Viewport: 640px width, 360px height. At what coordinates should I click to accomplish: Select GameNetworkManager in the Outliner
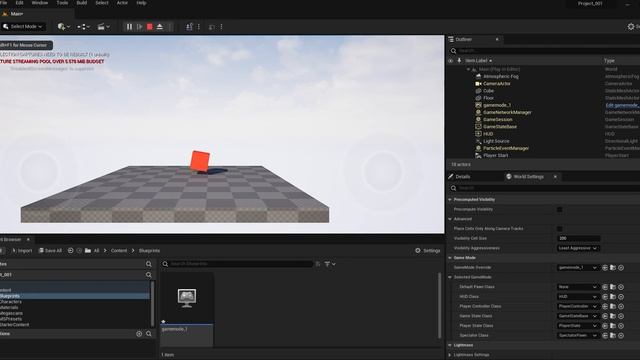(507, 112)
